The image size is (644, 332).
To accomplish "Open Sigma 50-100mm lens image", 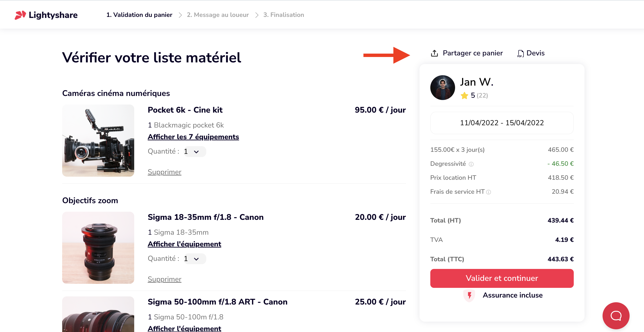I will (98, 314).
